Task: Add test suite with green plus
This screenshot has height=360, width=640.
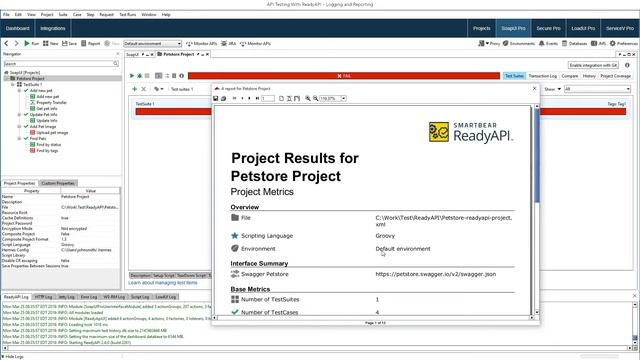Action: tap(134, 89)
